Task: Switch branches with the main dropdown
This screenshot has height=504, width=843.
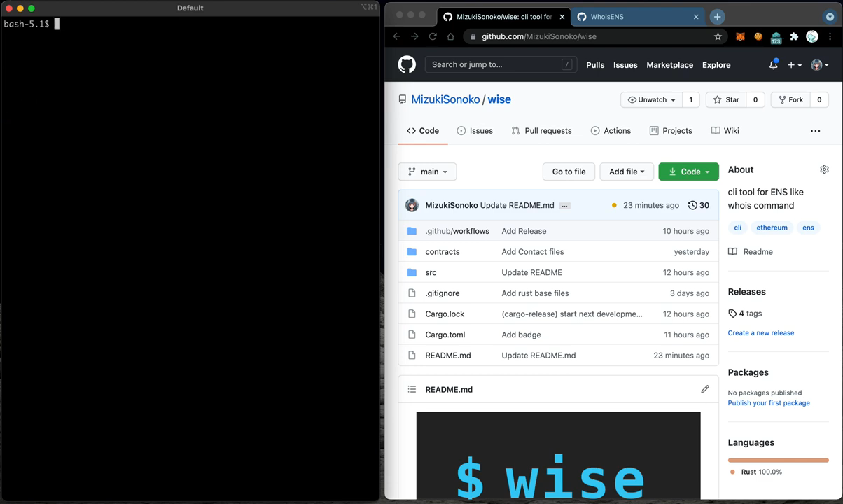Action: point(427,171)
